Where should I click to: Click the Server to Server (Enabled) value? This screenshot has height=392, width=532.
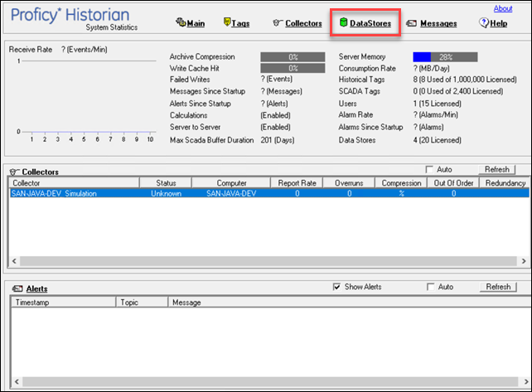click(x=275, y=128)
